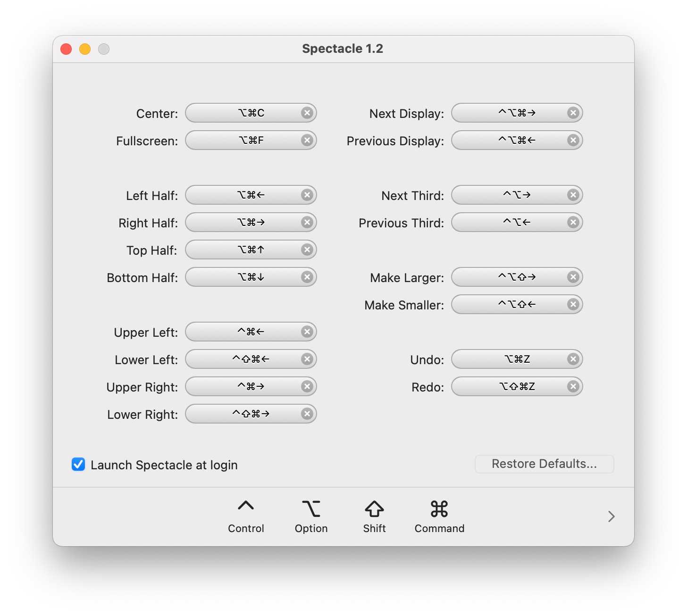
Task: Click the 'Next Display:' label
Action: pyautogui.click(x=407, y=114)
